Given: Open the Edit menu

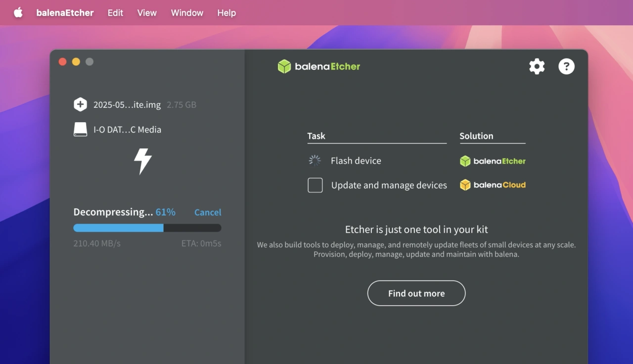Looking at the screenshot, I should 115,13.
